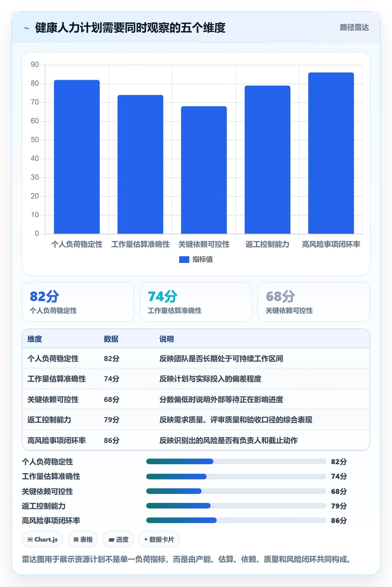Click the chart title 健康人力计划需要同时观察的五个维度
This screenshot has height=587, width=392.
point(130,28)
